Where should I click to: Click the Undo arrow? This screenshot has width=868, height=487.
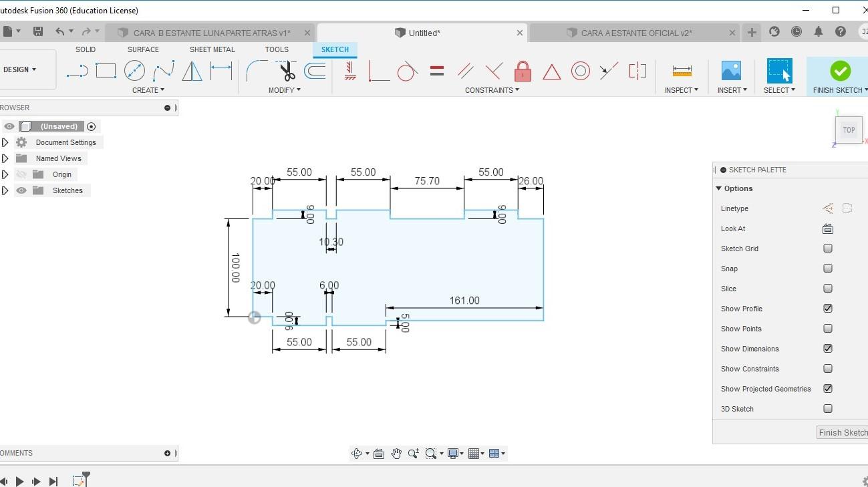pyautogui.click(x=60, y=31)
